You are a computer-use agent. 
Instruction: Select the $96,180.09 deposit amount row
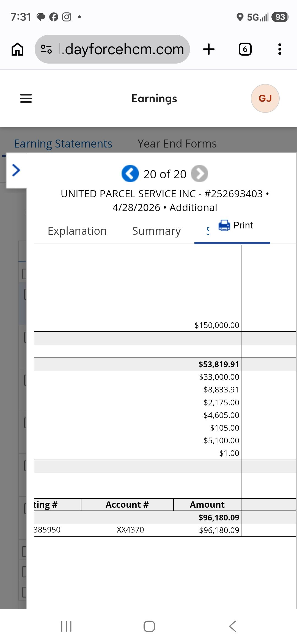click(x=219, y=530)
